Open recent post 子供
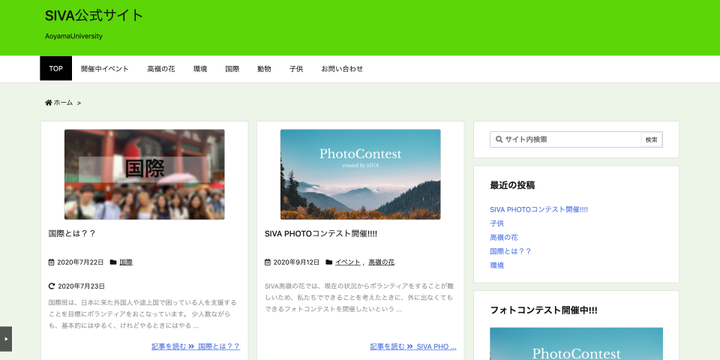 (x=497, y=224)
